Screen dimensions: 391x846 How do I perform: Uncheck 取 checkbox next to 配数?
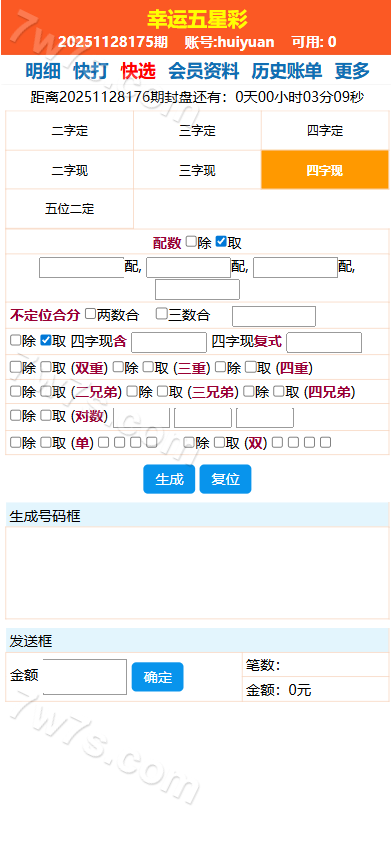tap(221, 242)
